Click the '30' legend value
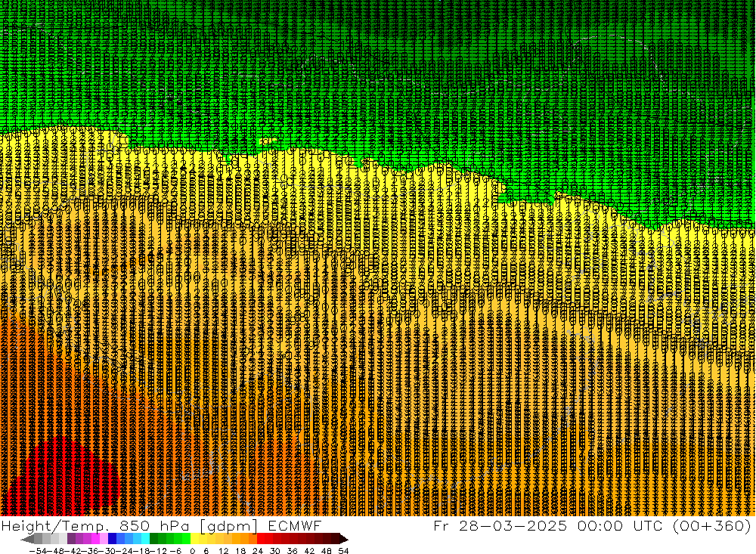The height and width of the screenshot is (554, 756). click(x=275, y=551)
